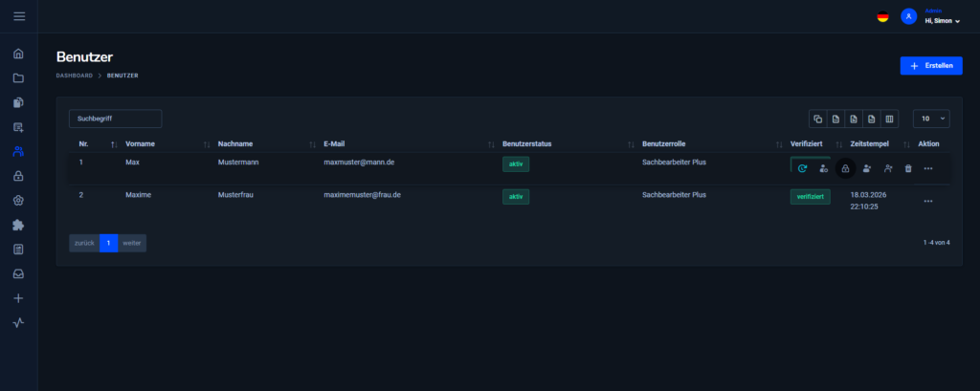Click the padlock action for Max

[845, 168]
